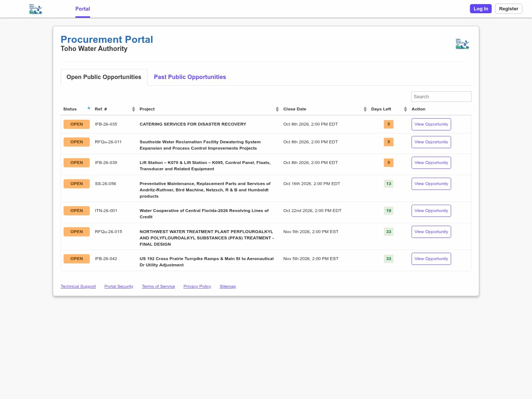
Task: Click the Log In button
Action: [x=481, y=9]
